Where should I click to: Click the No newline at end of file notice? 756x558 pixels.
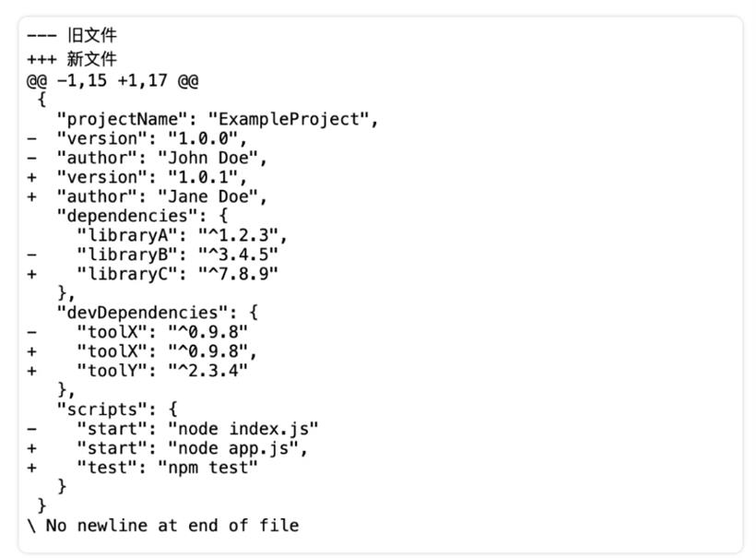click(163, 525)
